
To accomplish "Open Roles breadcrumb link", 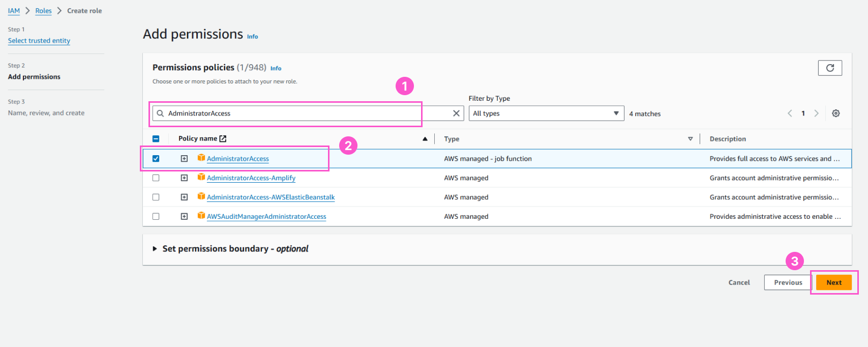I will [43, 11].
